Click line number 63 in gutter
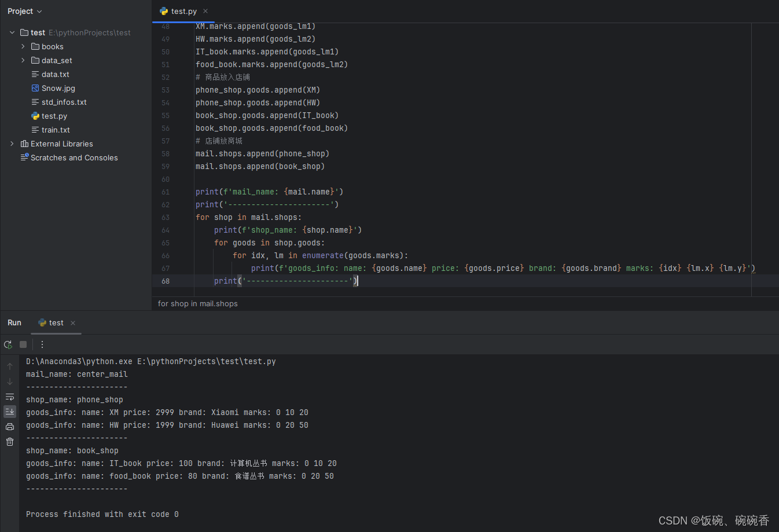This screenshot has height=532, width=779. pyautogui.click(x=166, y=217)
